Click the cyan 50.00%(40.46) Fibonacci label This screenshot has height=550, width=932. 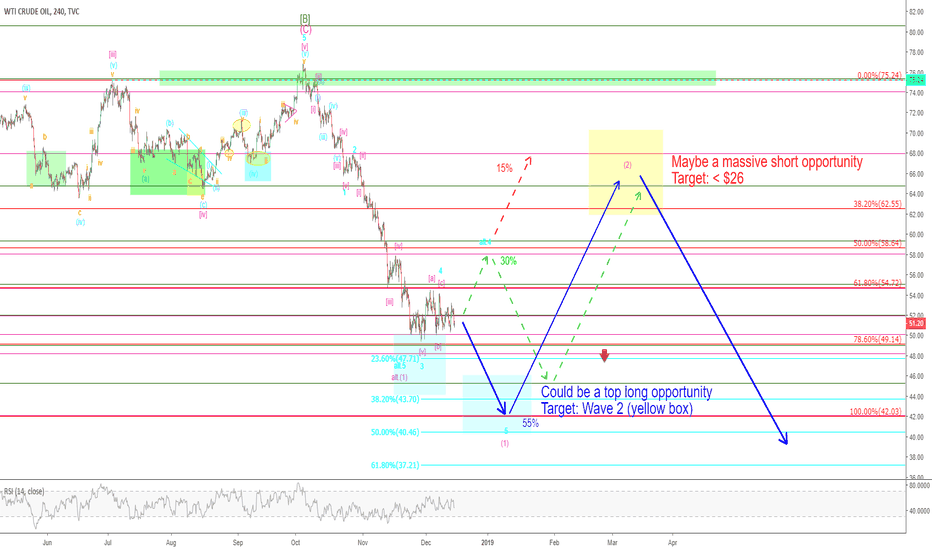pos(395,432)
